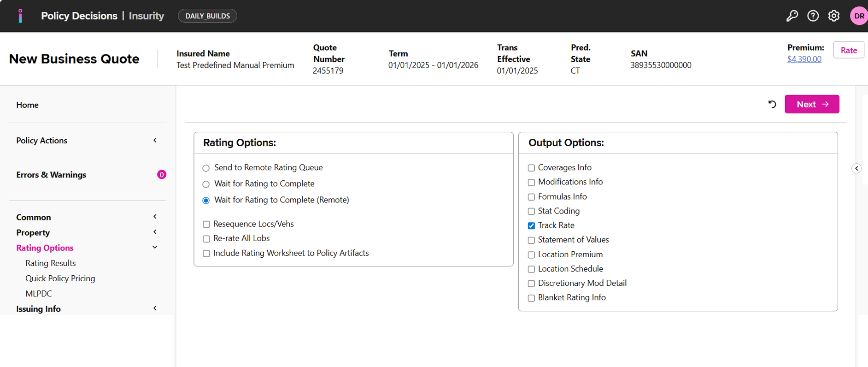Open Rating Results in the sidebar
This screenshot has height=367, width=868.
coord(51,263)
